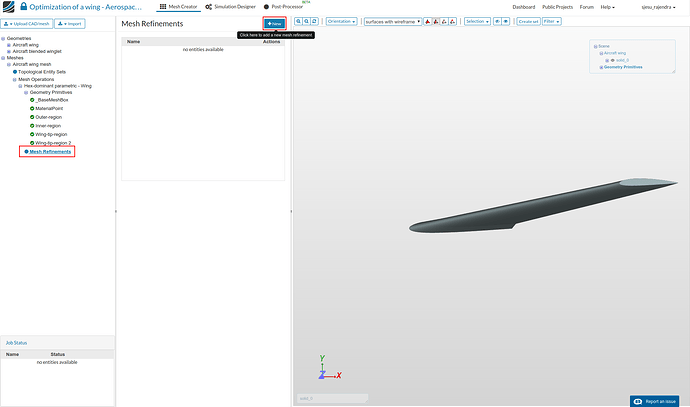Screen dimensions: 690x407
Task: Open the Mesh Refinements tree link
Action: pos(50,152)
